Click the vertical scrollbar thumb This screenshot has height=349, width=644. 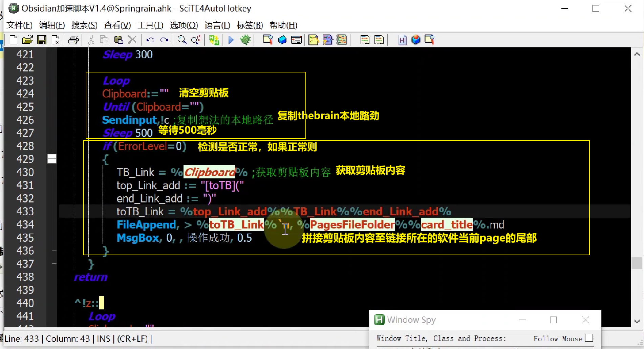(x=637, y=263)
